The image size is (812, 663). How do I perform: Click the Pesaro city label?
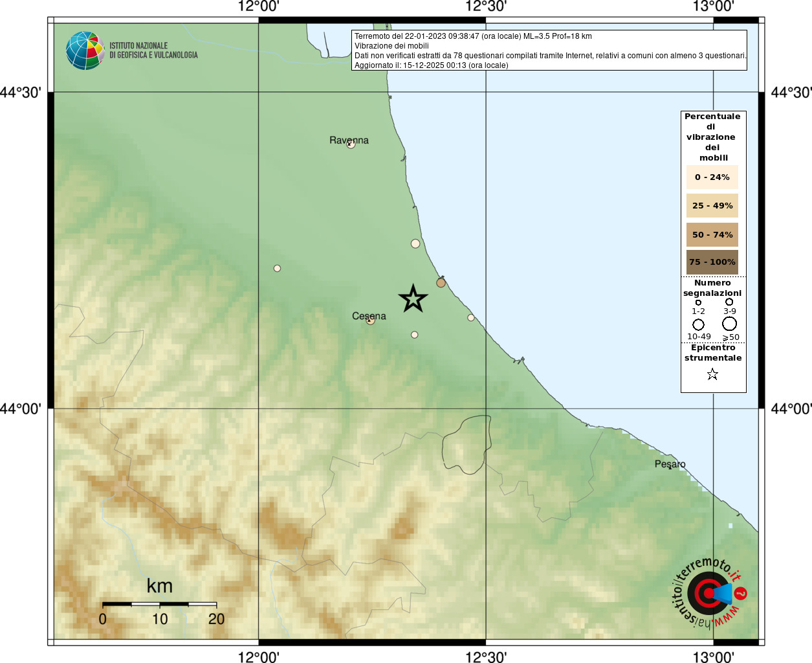(670, 464)
